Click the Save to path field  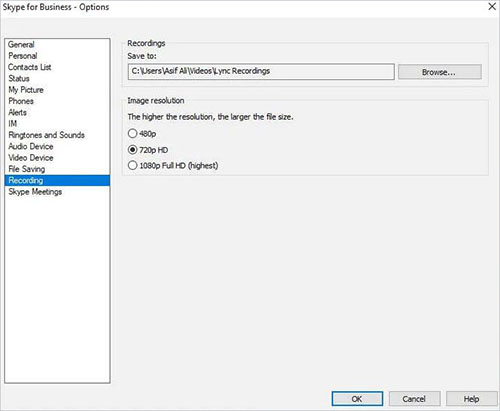tap(261, 72)
